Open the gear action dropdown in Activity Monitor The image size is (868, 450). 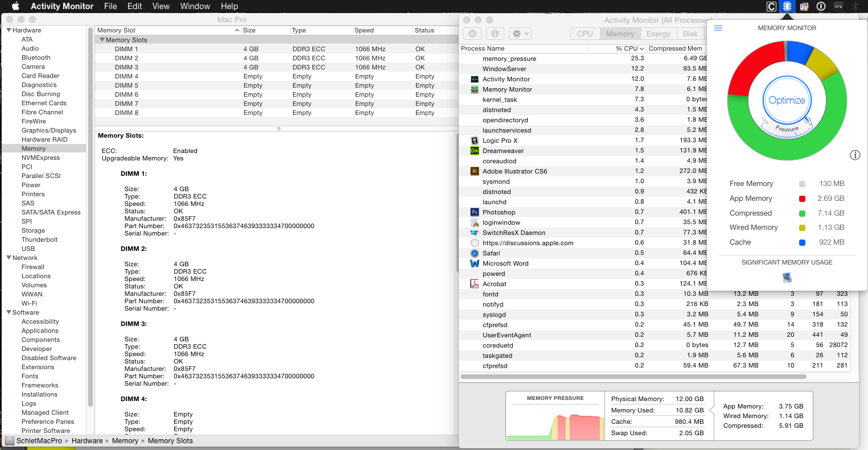pyautogui.click(x=520, y=34)
